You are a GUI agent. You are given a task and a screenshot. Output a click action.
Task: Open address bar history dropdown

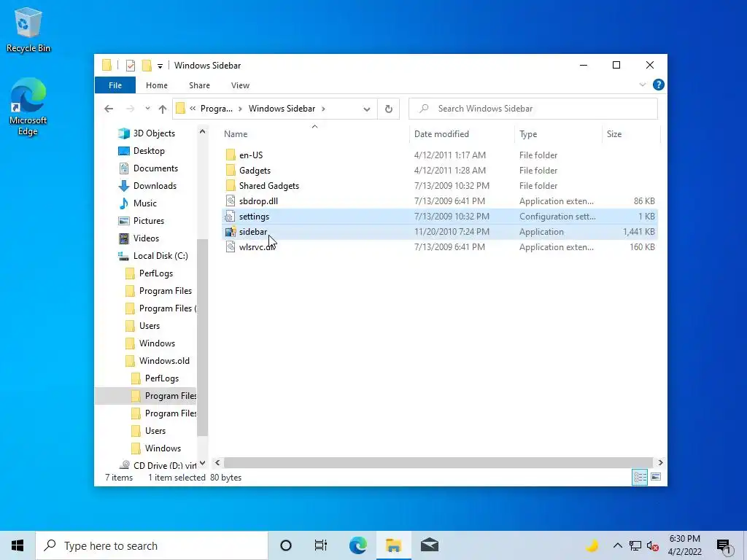(x=366, y=109)
